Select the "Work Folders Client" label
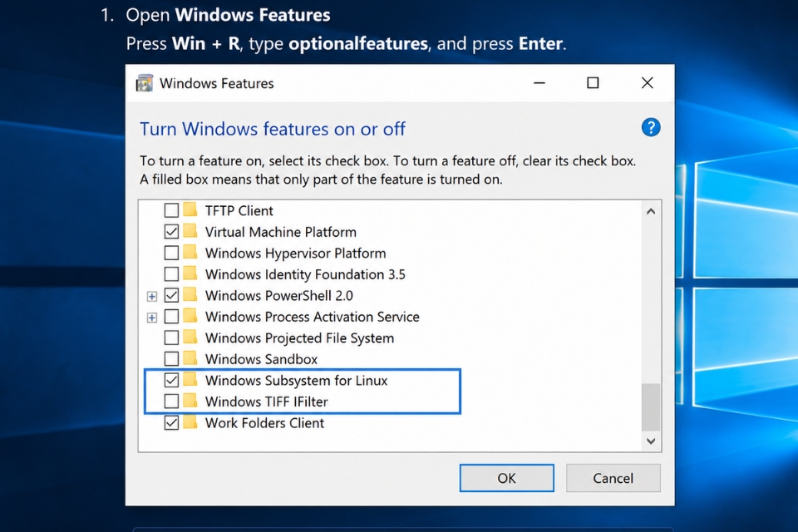 (x=264, y=423)
